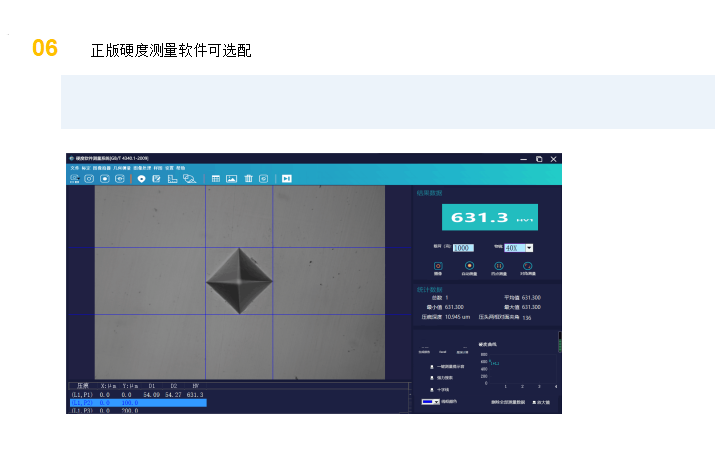The height and width of the screenshot is (449, 722).
Task: Select table row (L1,P1) with 631.3
Action: [x=137, y=395]
